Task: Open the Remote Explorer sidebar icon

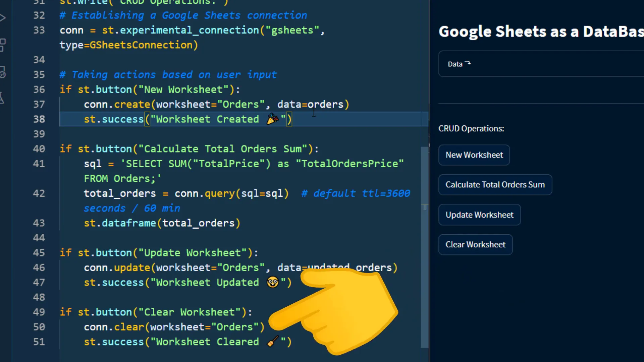Action: tap(3, 72)
